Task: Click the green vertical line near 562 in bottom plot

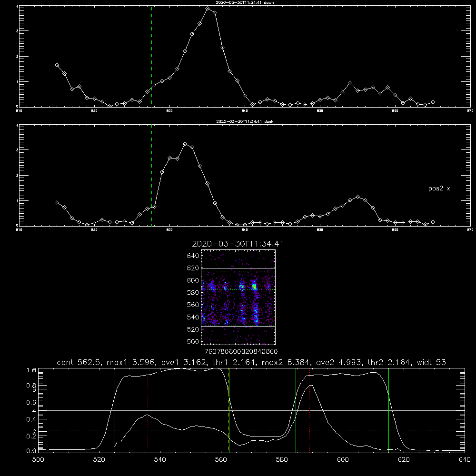Action: click(229, 410)
